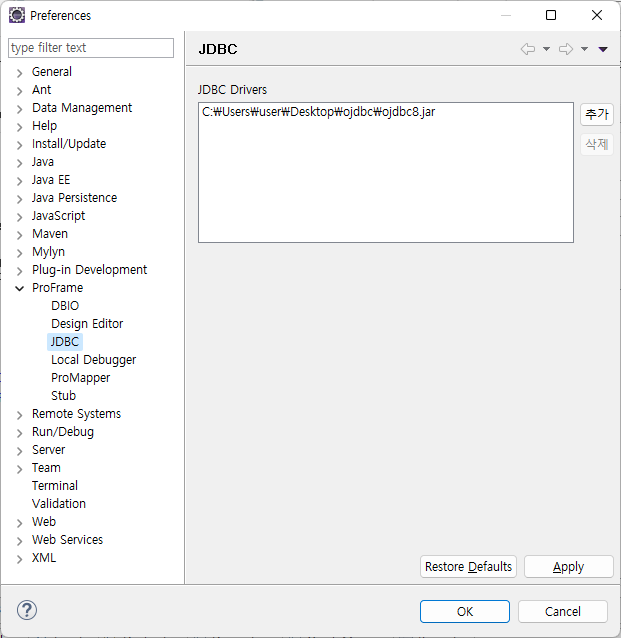Close the Preferences dialog
Screen dimensions: 621x638
click(x=597, y=15)
